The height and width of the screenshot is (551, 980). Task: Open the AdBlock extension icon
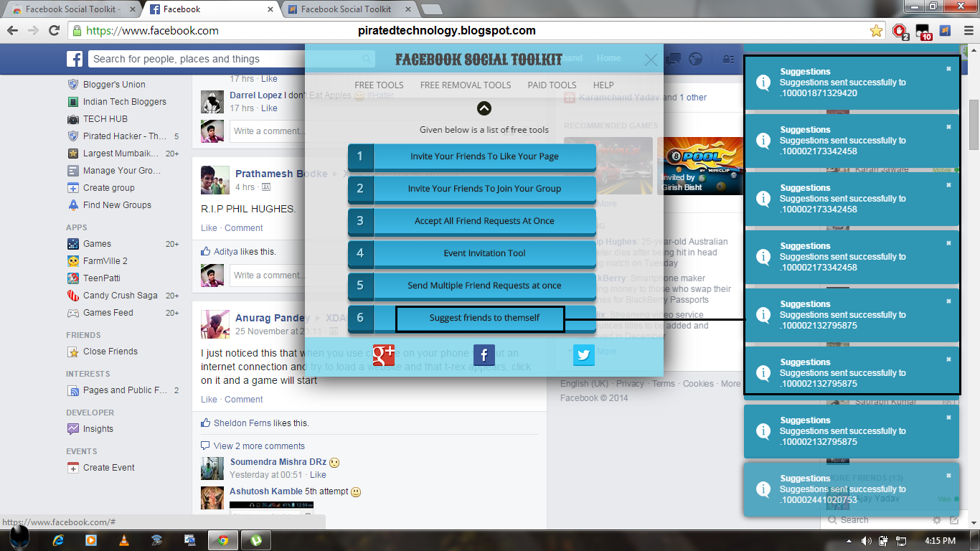click(x=900, y=31)
